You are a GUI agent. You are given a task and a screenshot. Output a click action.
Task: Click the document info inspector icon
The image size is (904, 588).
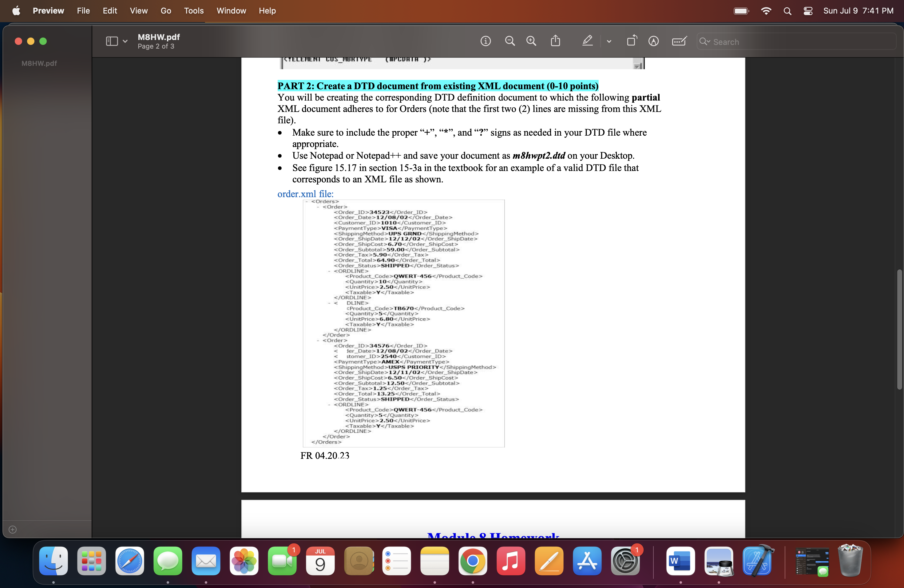[x=486, y=41]
